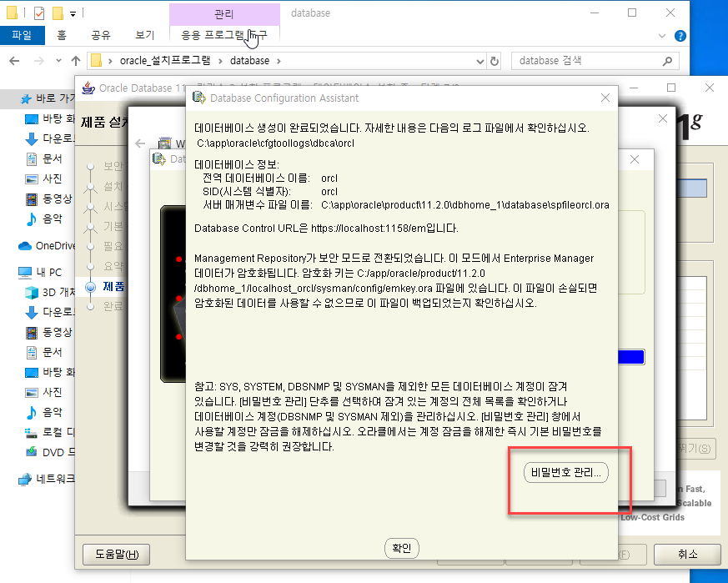
Task: Click the back arrow in the wizard dialog
Action: pyautogui.click(x=140, y=143)
